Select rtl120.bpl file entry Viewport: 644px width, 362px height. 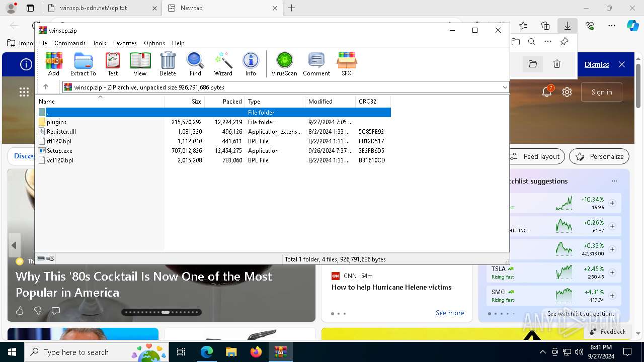214,141
